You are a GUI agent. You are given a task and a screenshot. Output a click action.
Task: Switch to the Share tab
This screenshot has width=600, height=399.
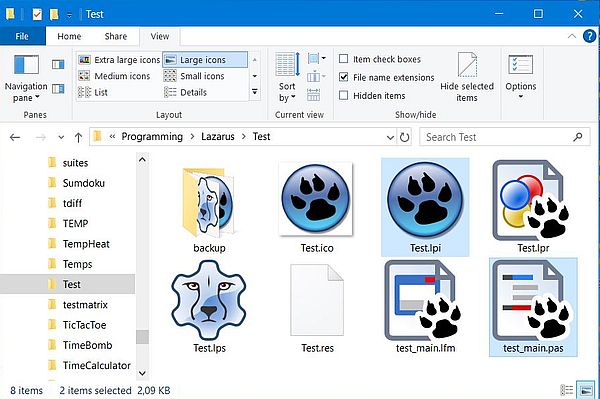[x=116, y=36]
